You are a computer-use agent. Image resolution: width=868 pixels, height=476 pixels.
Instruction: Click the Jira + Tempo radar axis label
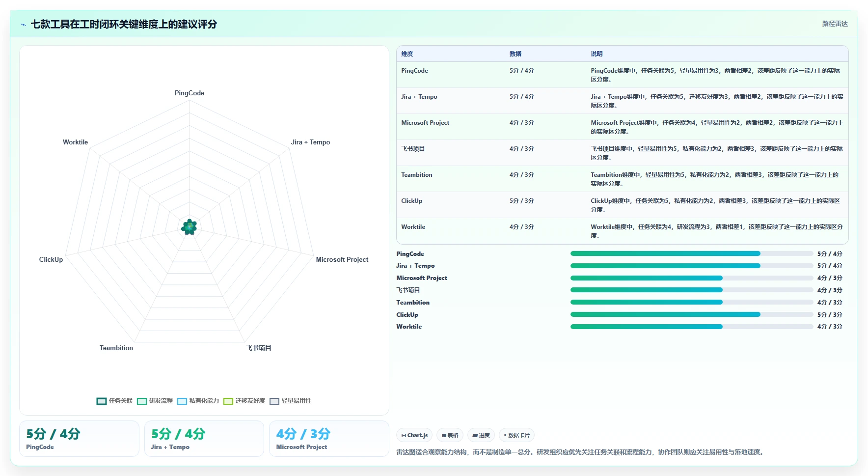310,142
